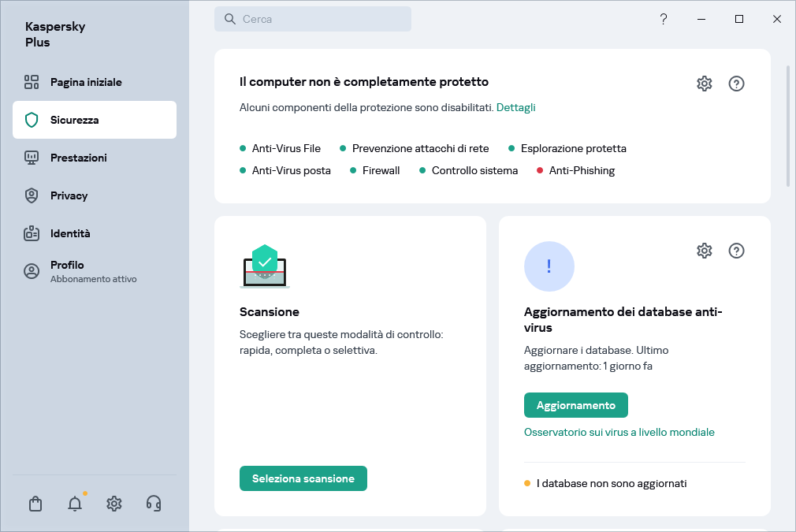Open Osservatorio sui virus a livello mondiale
The height and width of the screenshot is (532, 796).
[x=619, y=432]
